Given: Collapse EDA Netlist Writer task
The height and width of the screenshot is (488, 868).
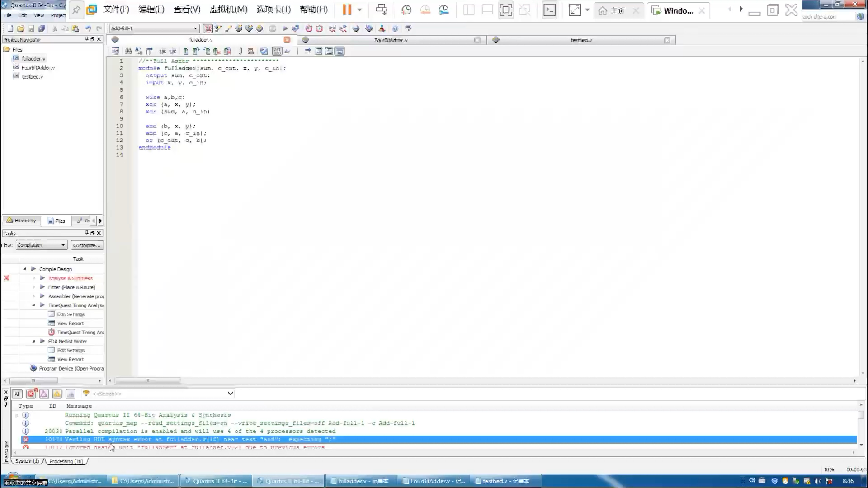Looking at the screenshot, I should point(33,342).
